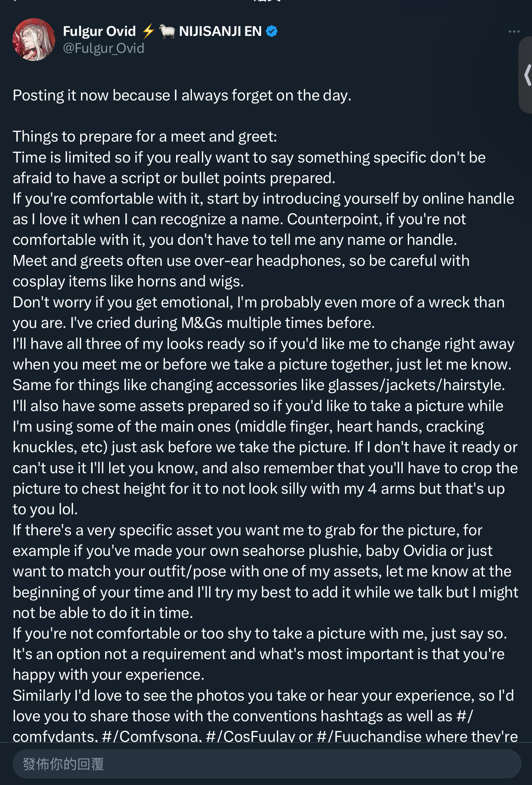Tap the sheep emoji in display name

point(167,31)
